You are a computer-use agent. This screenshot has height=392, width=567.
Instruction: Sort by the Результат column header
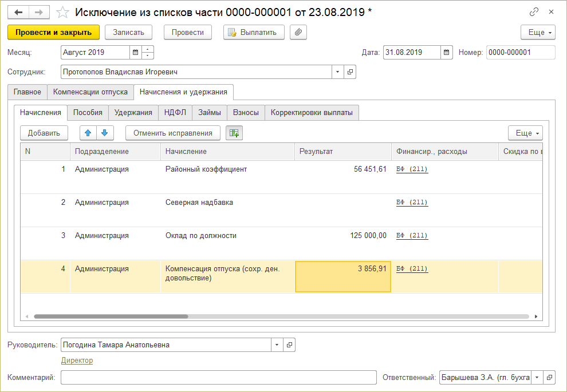(343, 152)
